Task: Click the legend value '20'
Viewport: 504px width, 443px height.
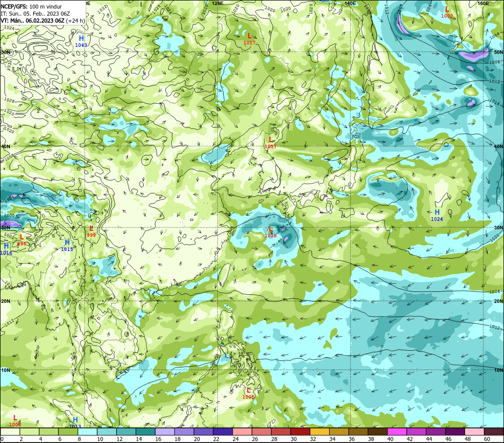Action: 197,439
